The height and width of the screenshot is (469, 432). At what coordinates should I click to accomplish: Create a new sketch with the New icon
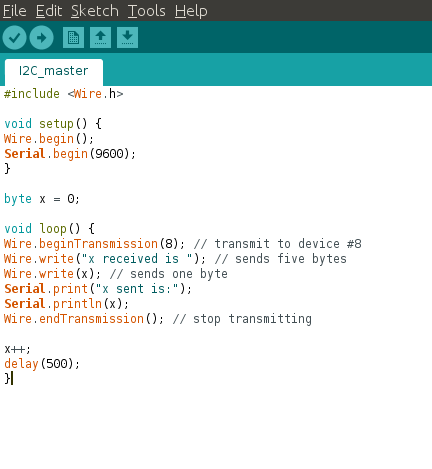73,38
